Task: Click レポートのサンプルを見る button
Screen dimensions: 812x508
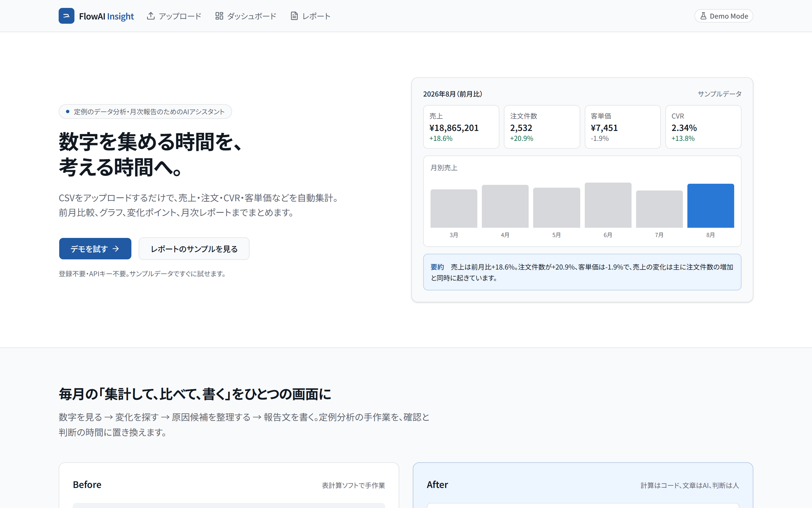Action: (x=194, y=249)
